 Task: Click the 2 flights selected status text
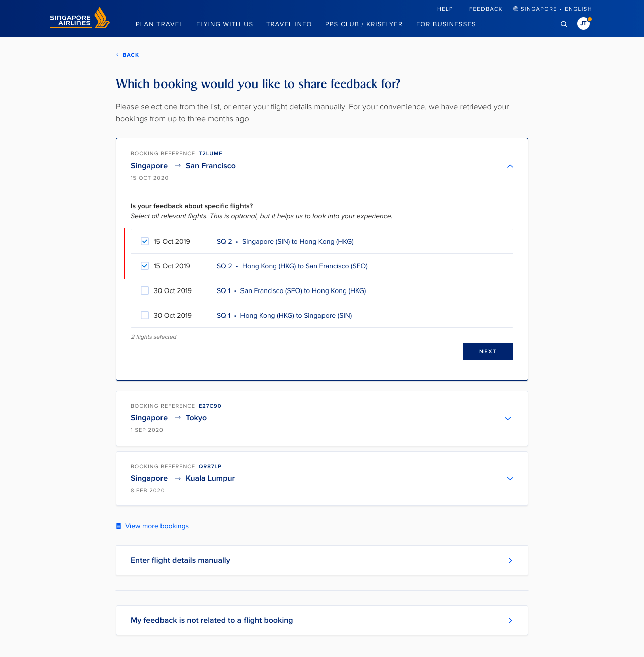(154, 337)
